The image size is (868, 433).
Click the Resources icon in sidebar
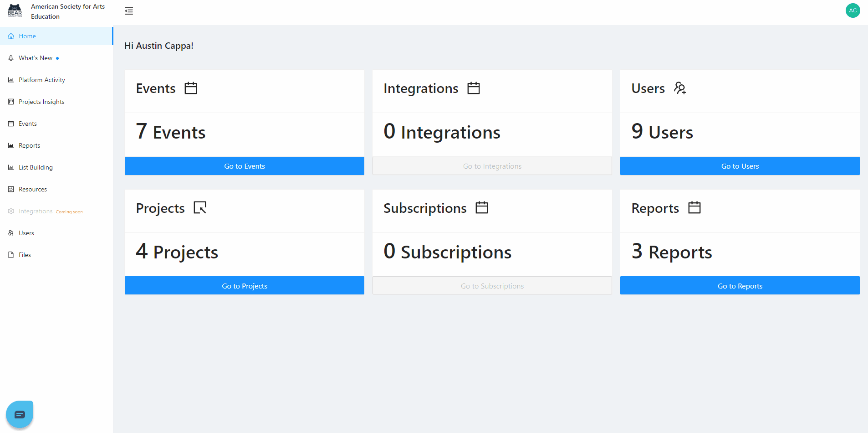pyautogui.click(x=11, y=190)
